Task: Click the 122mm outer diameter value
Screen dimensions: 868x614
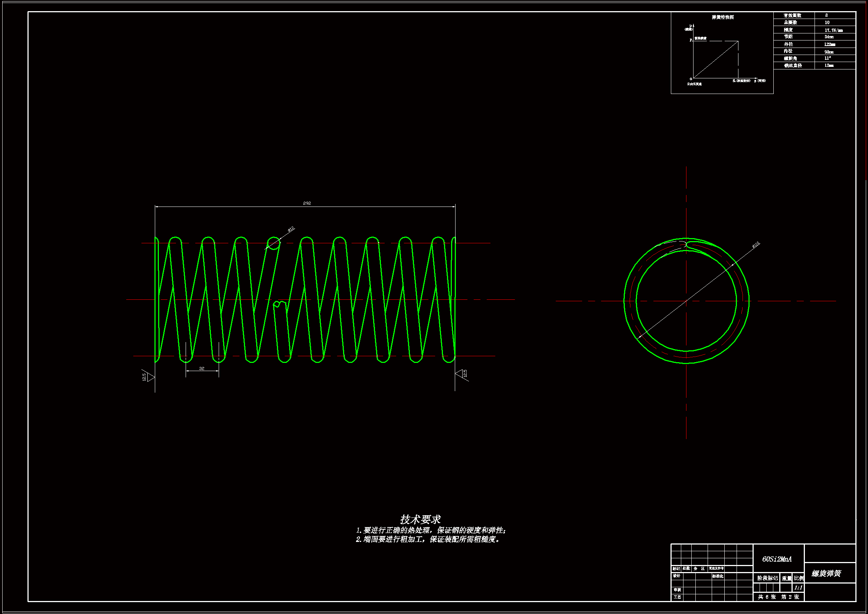Action: click(829, 44)
